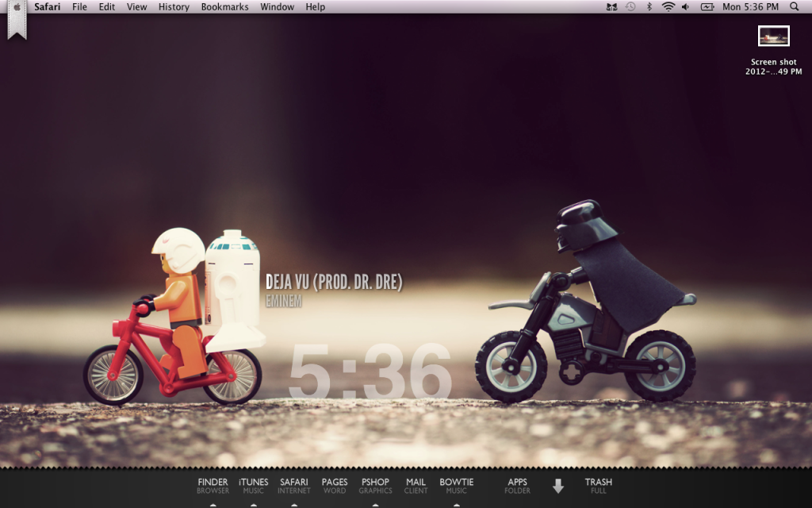Open the Apps folder stack in dock

coord(517,486)
